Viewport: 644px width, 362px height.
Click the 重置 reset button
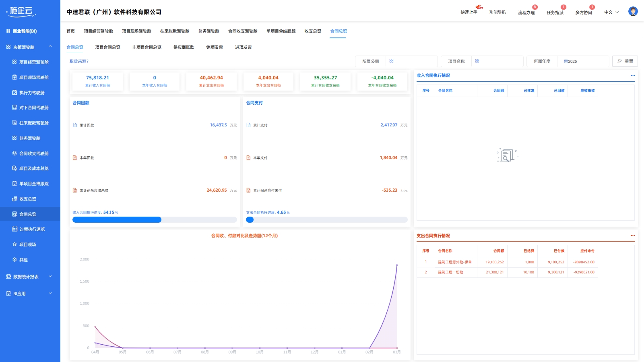[625, 61]
